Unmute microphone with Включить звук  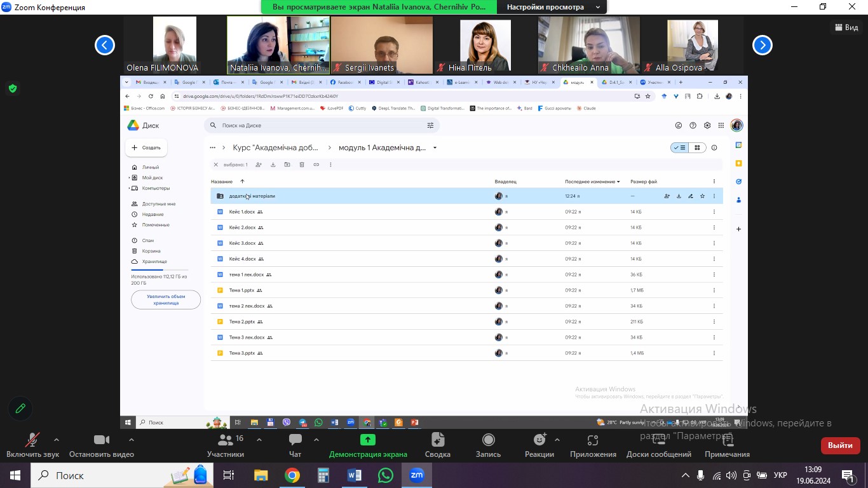[x=32, y=440]
